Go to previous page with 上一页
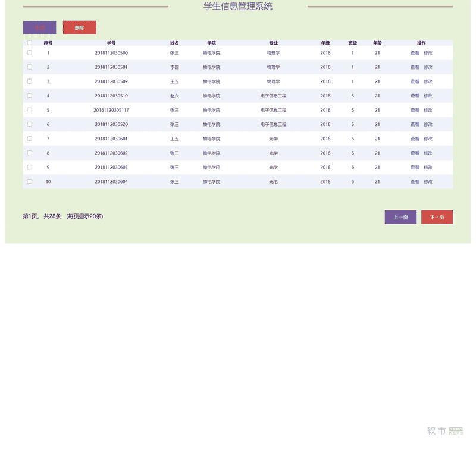 coord(400,217)
